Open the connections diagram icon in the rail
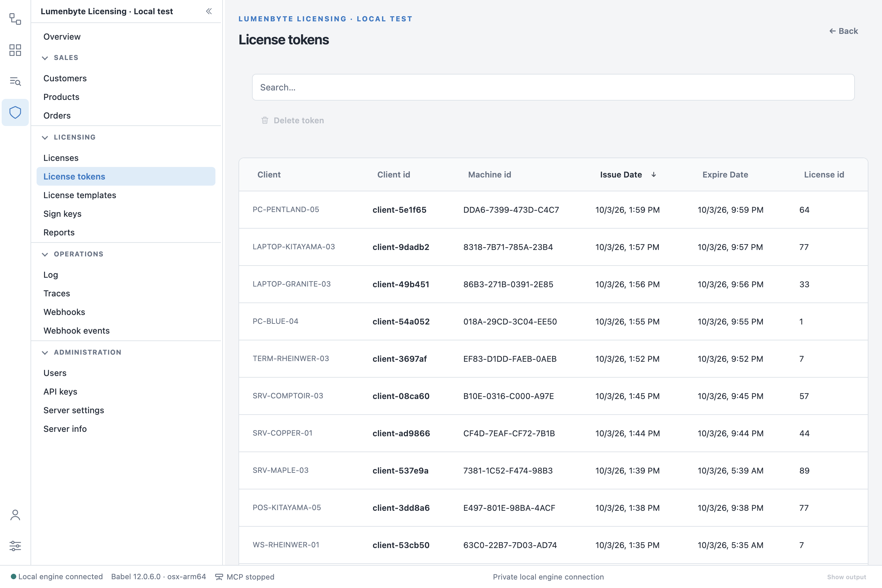The width and height of the screenshot is (882, 588). tap(15, 19)
